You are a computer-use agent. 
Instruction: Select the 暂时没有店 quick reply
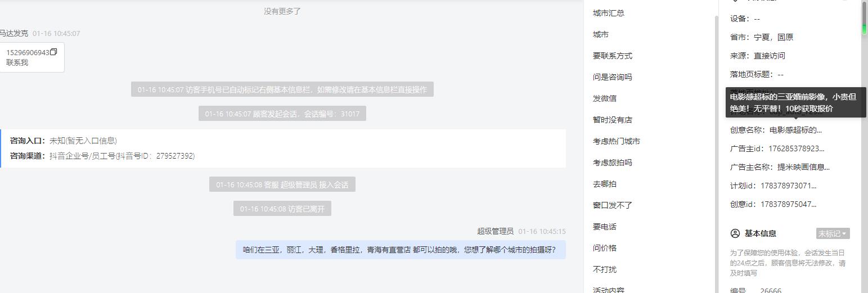click(x=612, y=120)
